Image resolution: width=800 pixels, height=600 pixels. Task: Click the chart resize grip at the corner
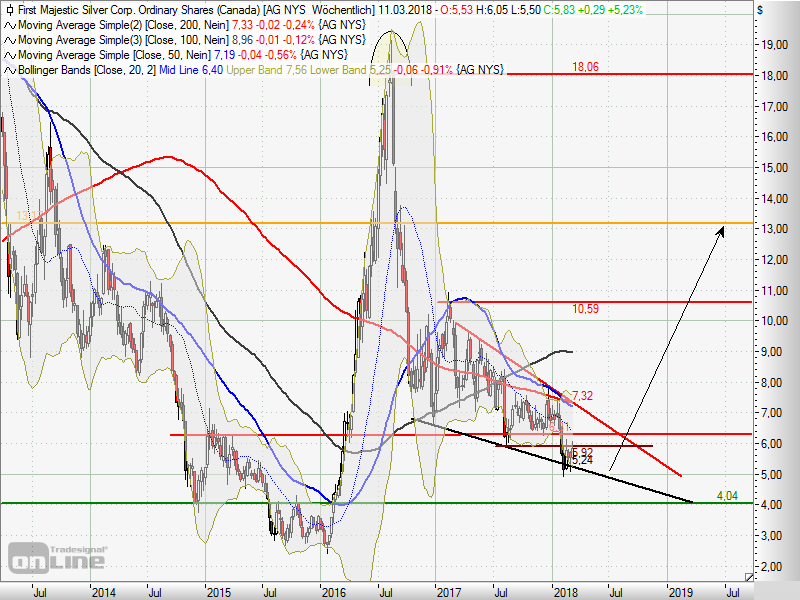pos(748,577)
